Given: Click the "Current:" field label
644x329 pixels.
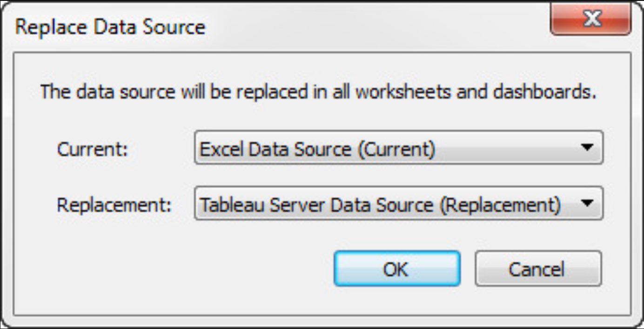Looking at the screenshot, I should (92, 150).
